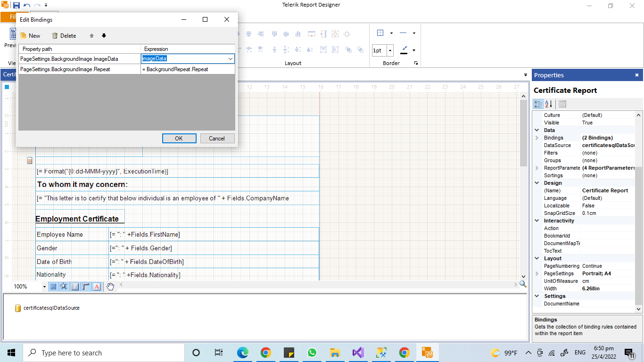Open the zoom 100% dropdown
644x362 pixels.
tap(44, 287)
